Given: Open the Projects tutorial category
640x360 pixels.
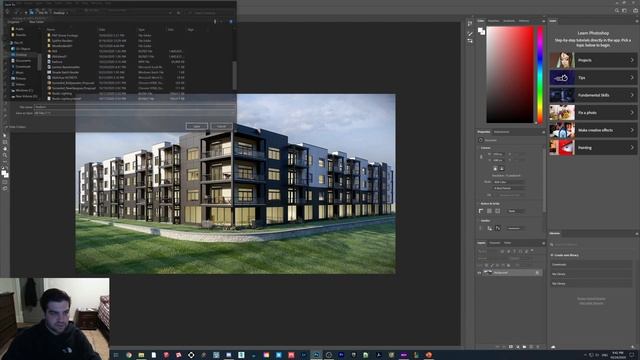Looking at the screenshot, I should (x=593, y=60).
